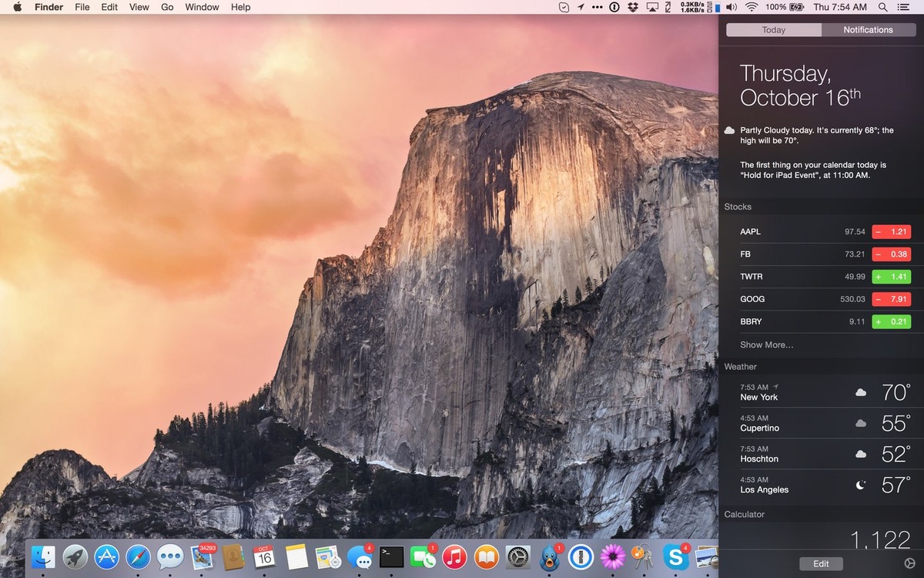Select the TWTR stock symbol

752,277
